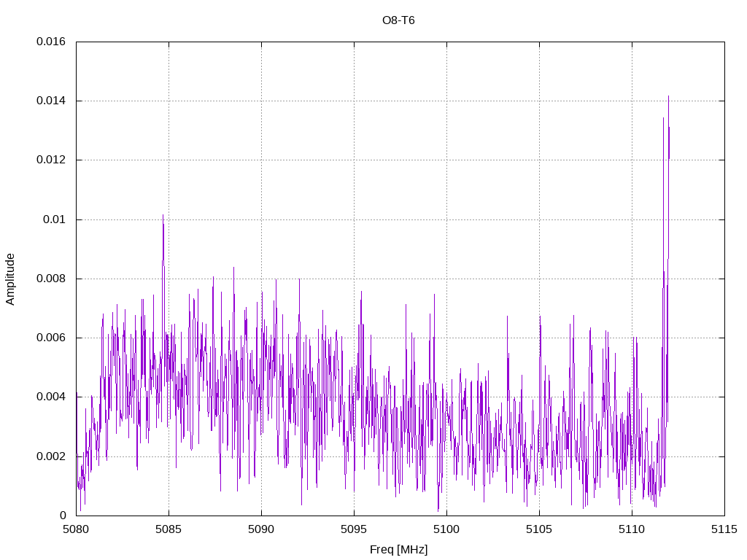Click the x-axis tick label 5095
This screenshot has height=560, width=747.
[x=354, y=529]
